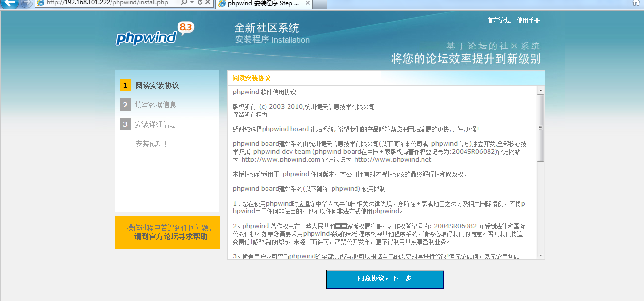Image resolution: width=644 pixels, height=301 pixels.
Task: Click the text phpwind 软件使用协议
Action: [x=265, y=92]
